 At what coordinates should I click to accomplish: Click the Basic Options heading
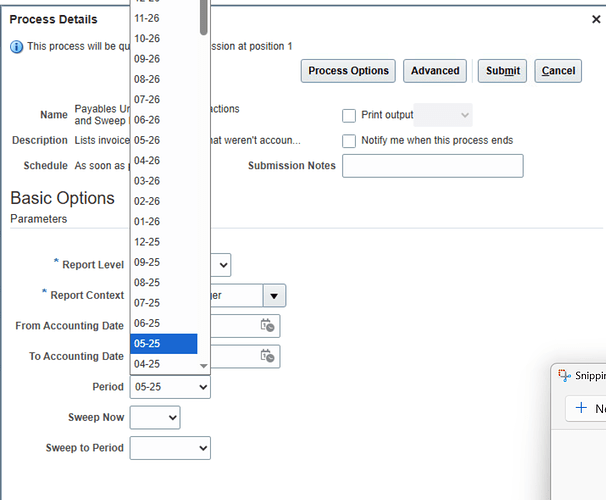pyautogui.click(x=63, y=198)
